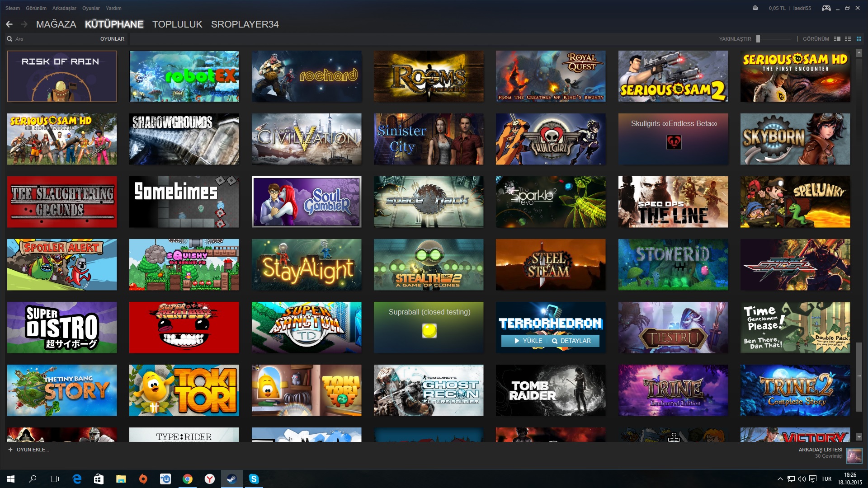This screenshot has height=488, width=868.
Task: Click the YÜKLE install button on Terrorhedron
Action: click(x=528, y=341)
